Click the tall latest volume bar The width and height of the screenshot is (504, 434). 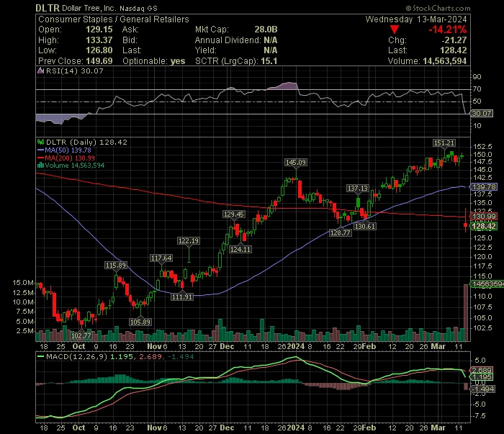coord(466,312)
